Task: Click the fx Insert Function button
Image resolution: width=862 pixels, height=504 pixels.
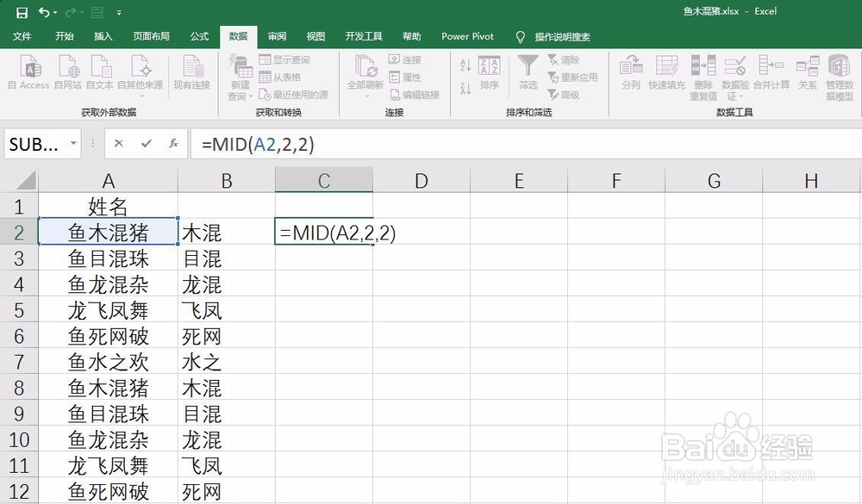Action: pyautogui.click(x=174, y=144)
